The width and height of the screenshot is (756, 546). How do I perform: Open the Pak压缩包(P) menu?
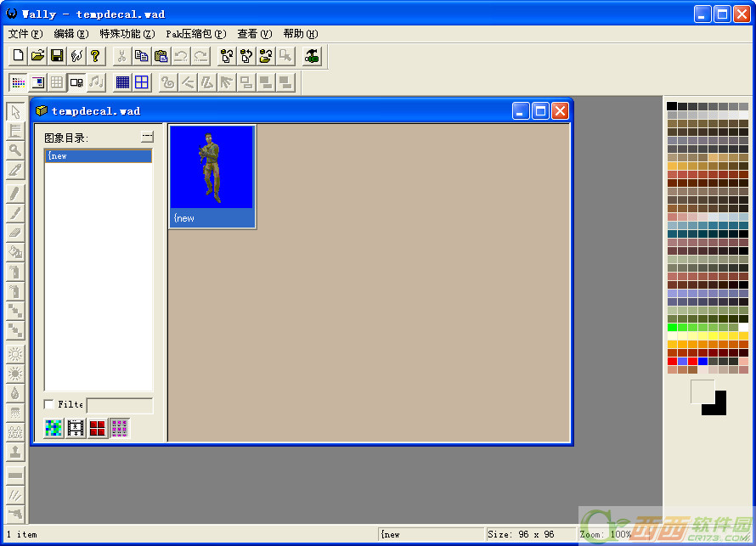(x=196, y=34)
